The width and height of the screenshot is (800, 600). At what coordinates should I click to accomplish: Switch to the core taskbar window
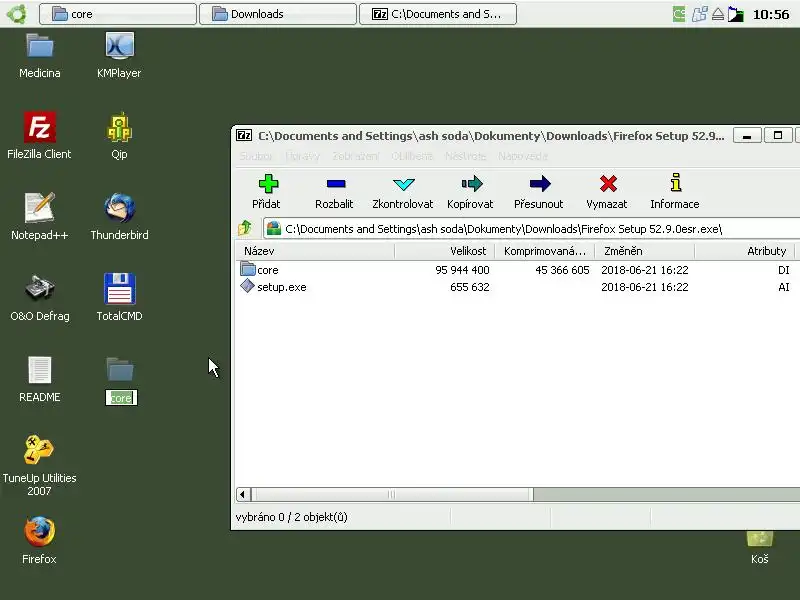[x=118, y=14]
